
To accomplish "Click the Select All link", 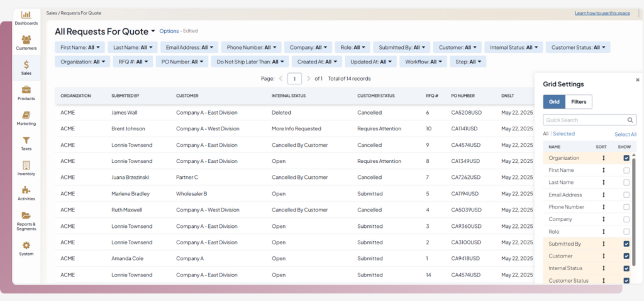I will click(x=625, y=134).
